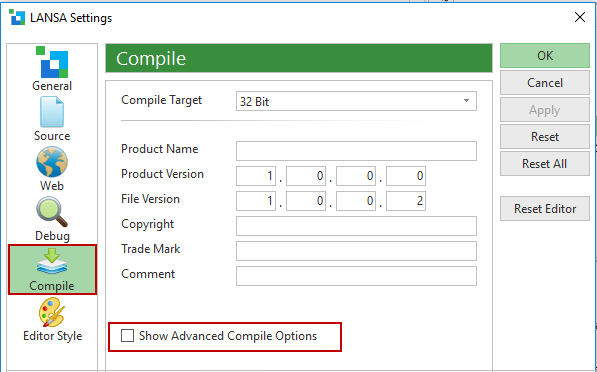The width and height of the screenshot is (597, 372).
Task: Open Editor Style palette category
Action: [x=52, y=320]
